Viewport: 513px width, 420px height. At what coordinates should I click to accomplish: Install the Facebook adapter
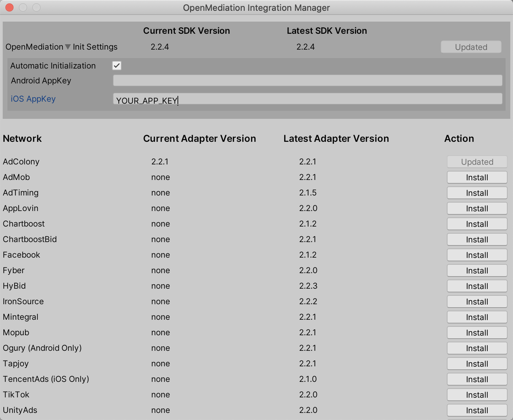(477, 255)
